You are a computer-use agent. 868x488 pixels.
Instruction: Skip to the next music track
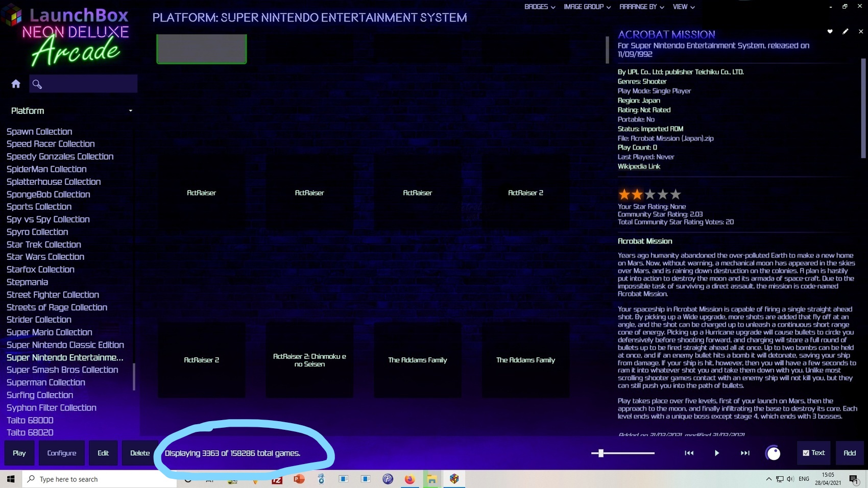point(745,453)
